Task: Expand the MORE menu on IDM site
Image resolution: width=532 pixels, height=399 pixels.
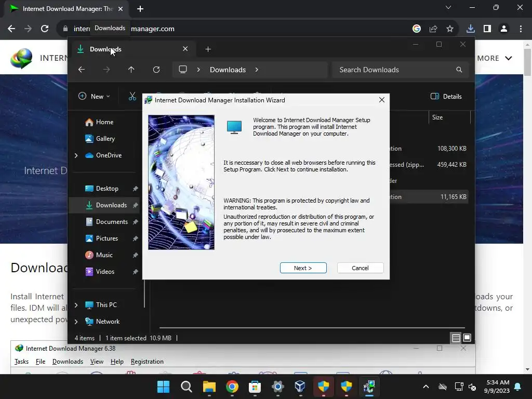Action: (x=495, y=58)
